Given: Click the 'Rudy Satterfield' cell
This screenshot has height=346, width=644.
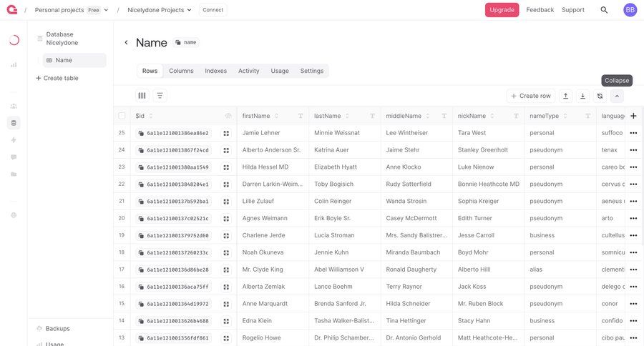Looking at the screenshot, I should (416, 184).
